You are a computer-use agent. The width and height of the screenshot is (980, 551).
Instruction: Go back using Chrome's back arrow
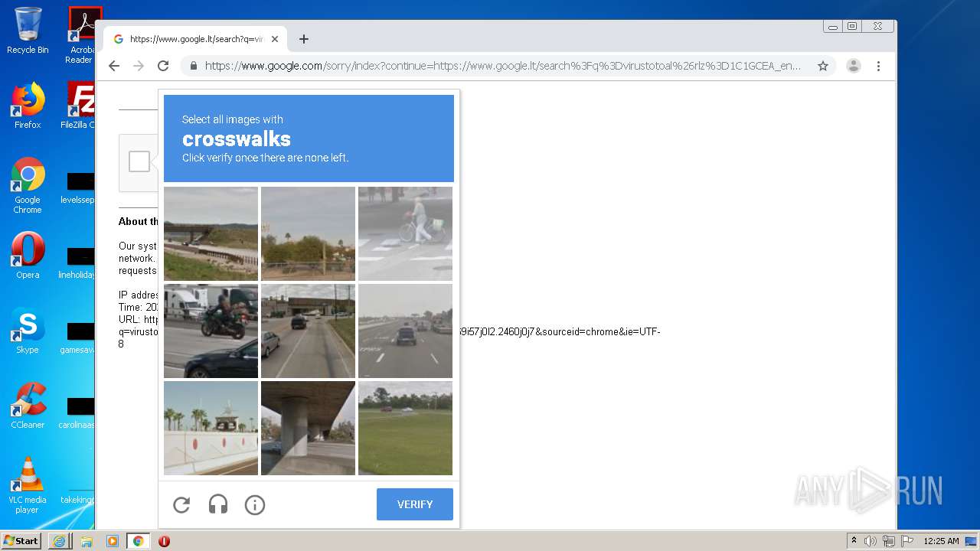114,66
